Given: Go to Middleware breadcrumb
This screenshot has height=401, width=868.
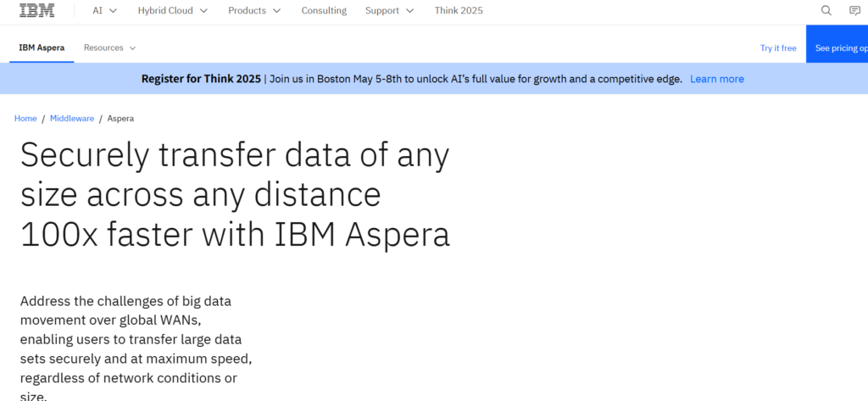Looking at the screenshot, I should 71,119.
